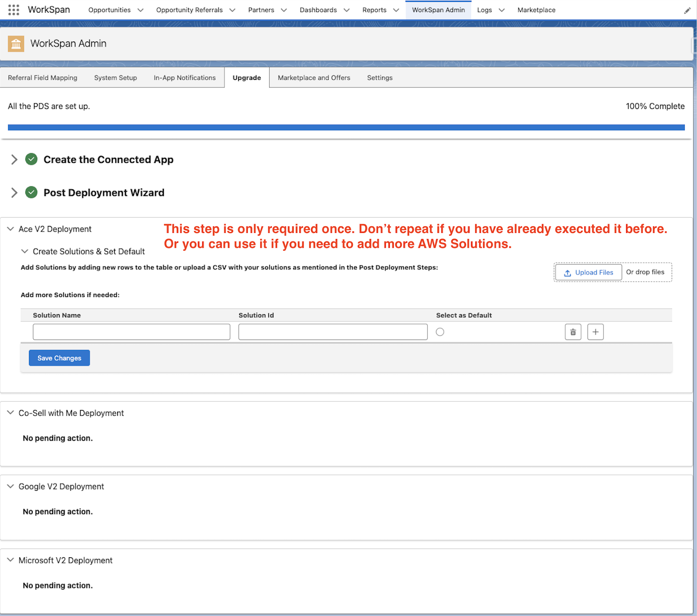
Task: Expand the Post Deployment Wizard section
Action: 14,192
